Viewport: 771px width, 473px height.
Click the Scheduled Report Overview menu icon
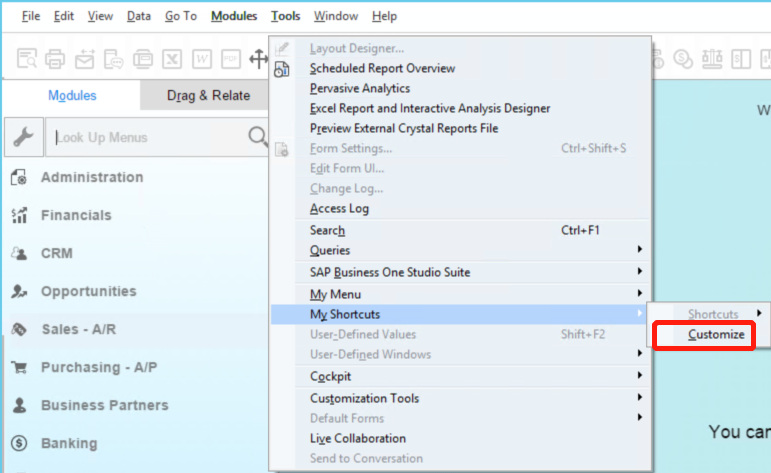coord(282,69)
